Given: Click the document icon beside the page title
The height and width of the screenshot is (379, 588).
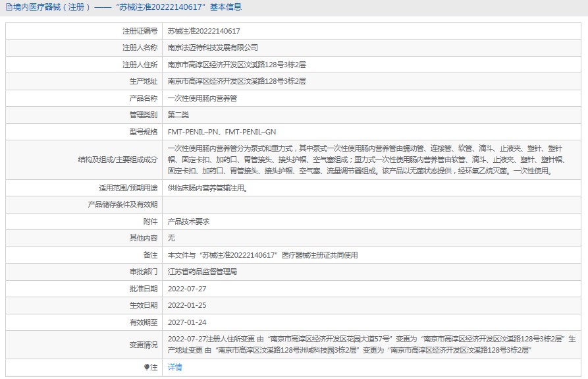Looking at the screenshot, I should [x=9, y=7].
